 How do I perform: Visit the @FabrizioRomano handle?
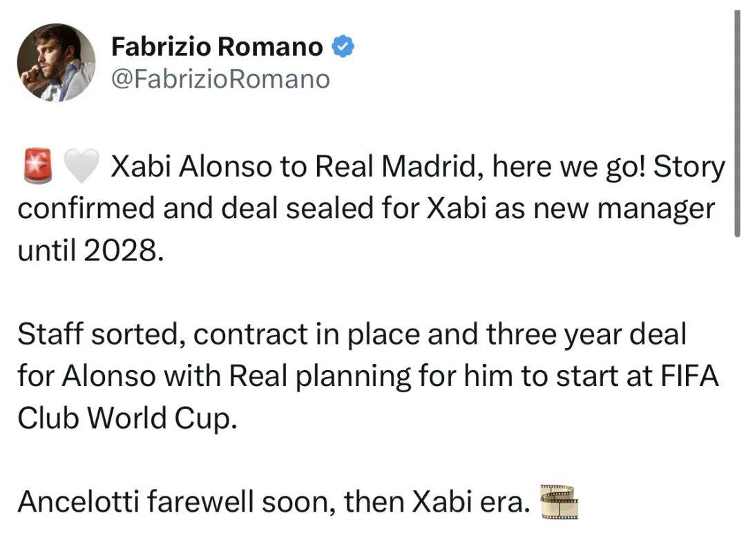click(220, 79)
